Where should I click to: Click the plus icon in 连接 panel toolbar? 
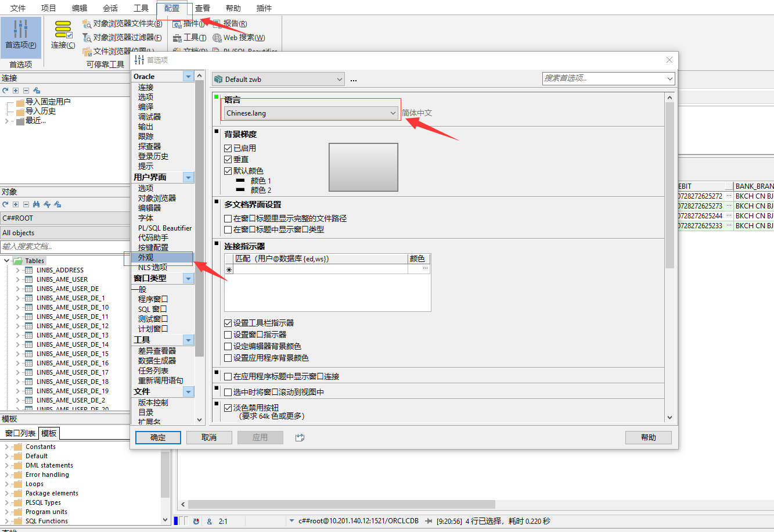click(16, 91)
